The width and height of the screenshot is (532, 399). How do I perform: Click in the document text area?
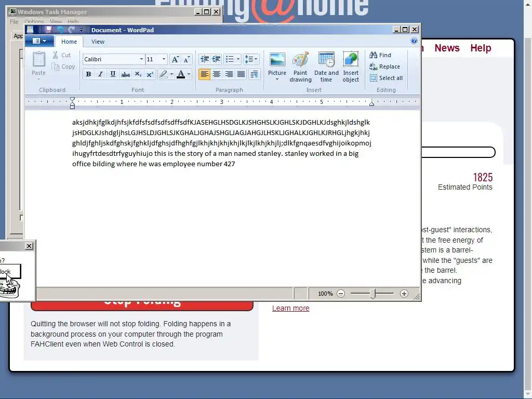(x=222, y=199)
